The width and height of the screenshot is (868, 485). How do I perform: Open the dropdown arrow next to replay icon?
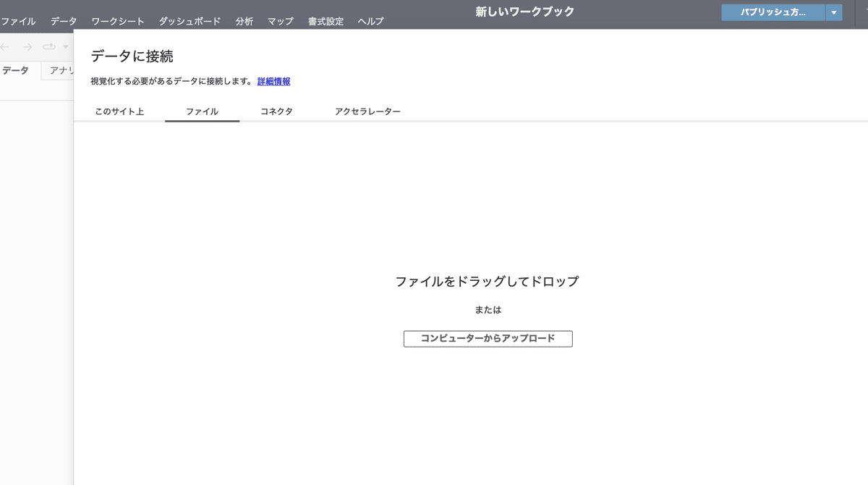[66, 47]
